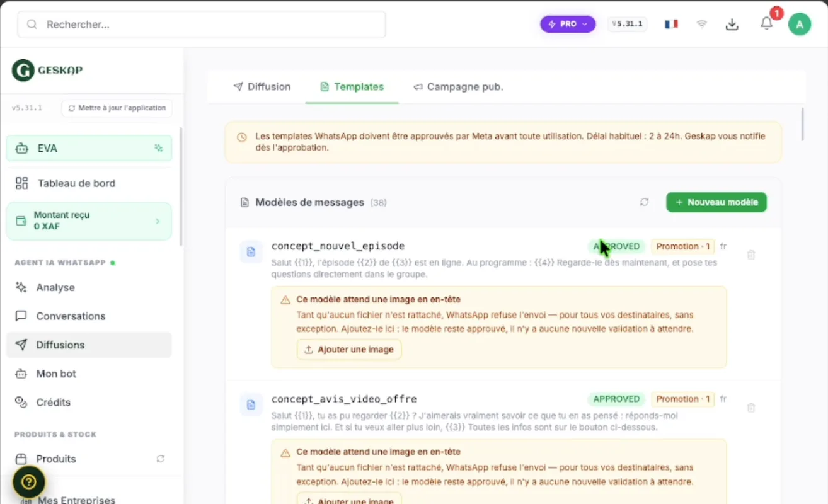Click the concept_avis_video_offre template name

click(x=344, y=399)
